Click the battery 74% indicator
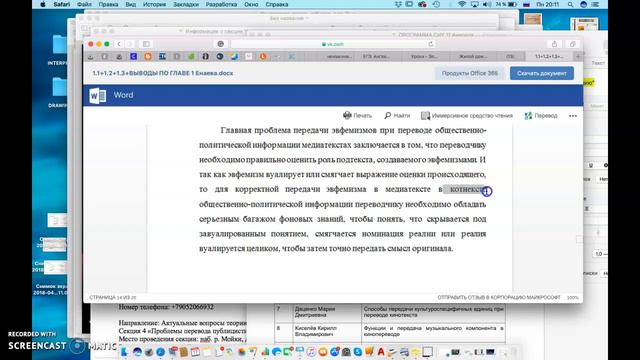Screen dimensions: 640x360 coord(507,4)
